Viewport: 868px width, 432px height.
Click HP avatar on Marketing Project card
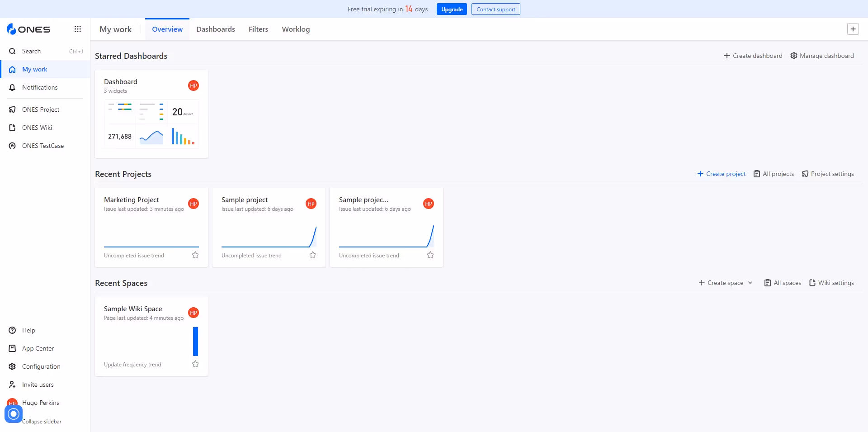pyautogui.click(x=193, y=204)
